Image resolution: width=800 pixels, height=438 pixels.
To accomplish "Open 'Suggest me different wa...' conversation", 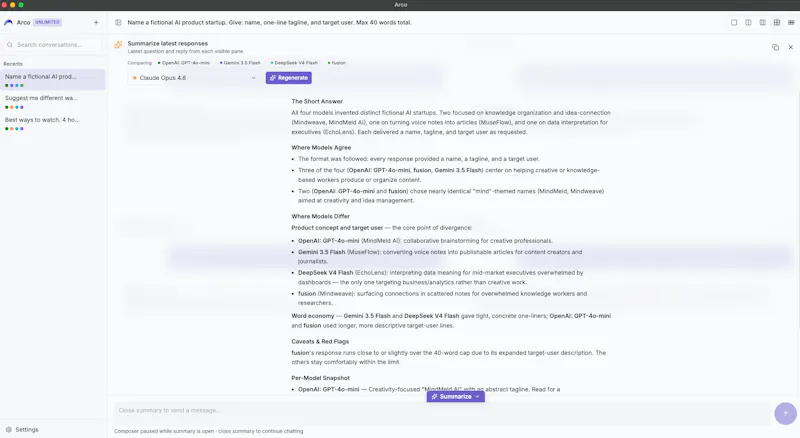I will pos(53,102).
